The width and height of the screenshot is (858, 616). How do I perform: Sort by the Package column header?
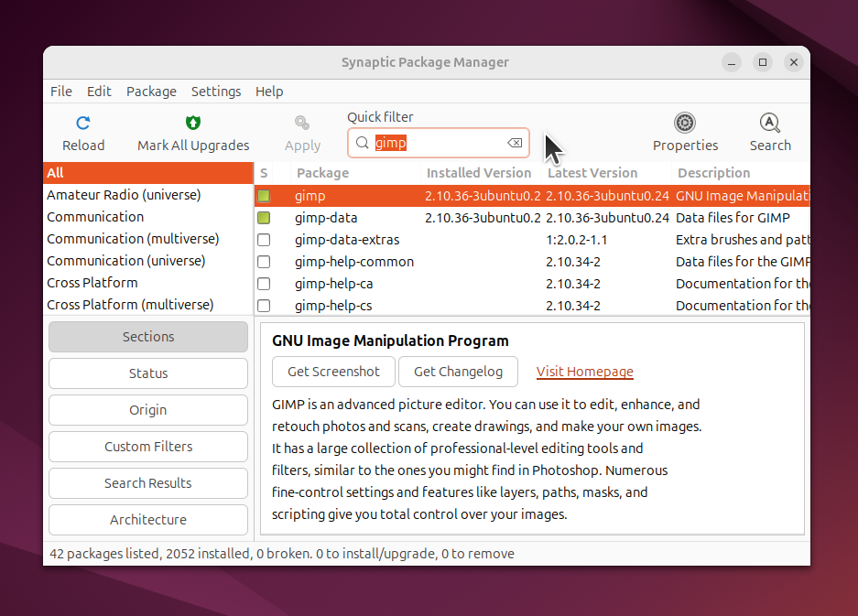tap(355, 173)
